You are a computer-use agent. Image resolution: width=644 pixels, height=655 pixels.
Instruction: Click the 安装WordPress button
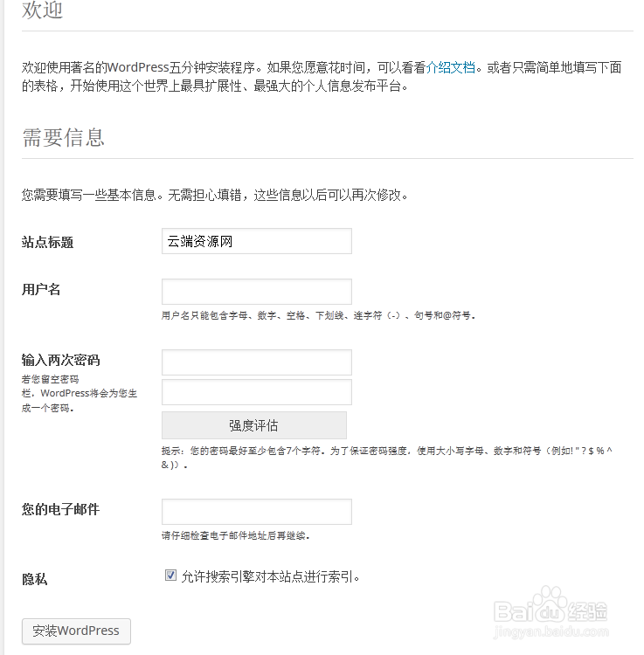(76, 631)
